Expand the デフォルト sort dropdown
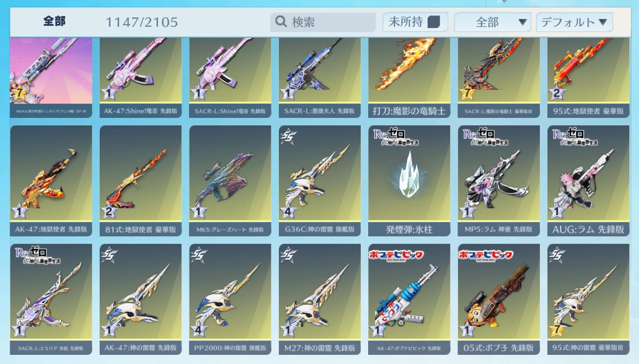This screenshot has height=364, width=639. 574,22
